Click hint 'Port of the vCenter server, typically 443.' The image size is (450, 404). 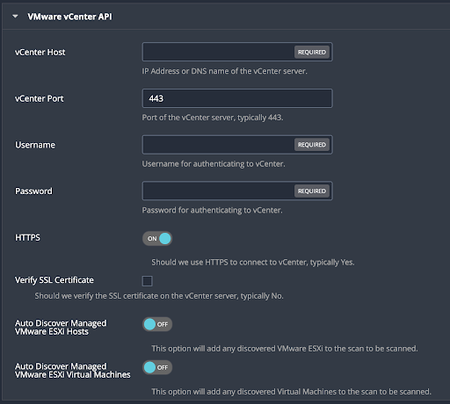click(213, 118)
